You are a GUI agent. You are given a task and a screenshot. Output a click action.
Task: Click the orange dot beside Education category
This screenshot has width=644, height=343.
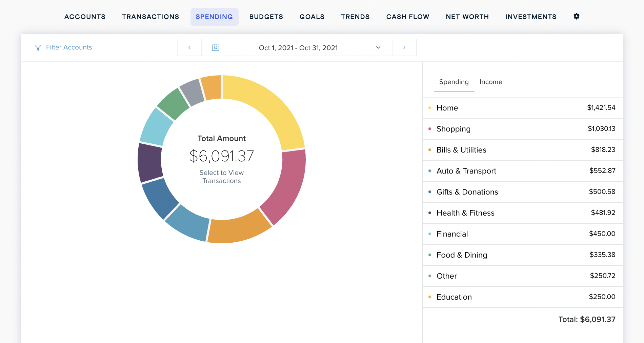pyautogui.click(x=429, y=297)
